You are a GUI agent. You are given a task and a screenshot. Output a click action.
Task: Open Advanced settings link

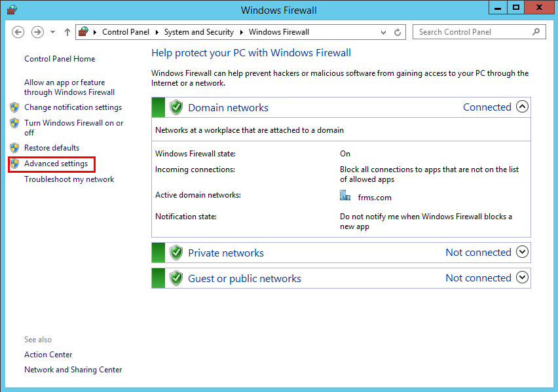56,164
